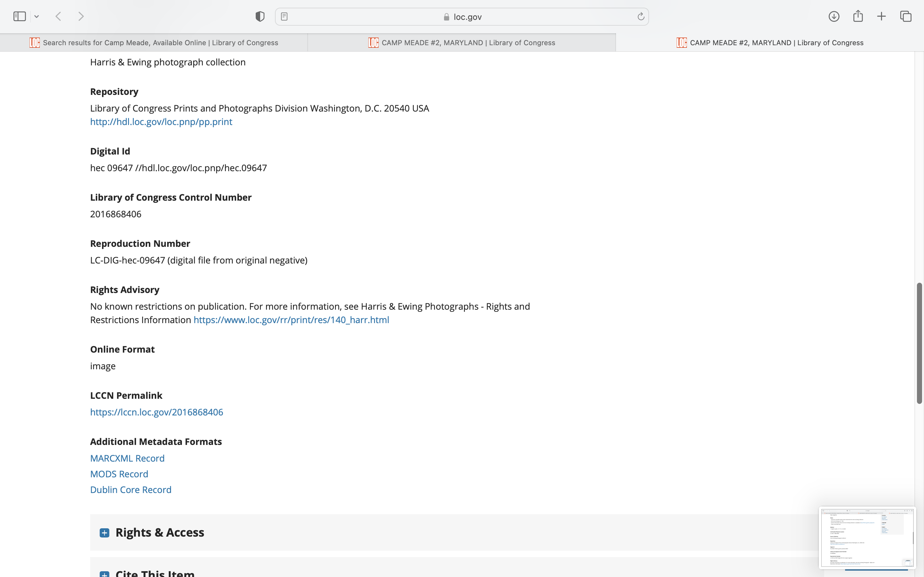Open the LCCN permalink URL

pos(157,412)
